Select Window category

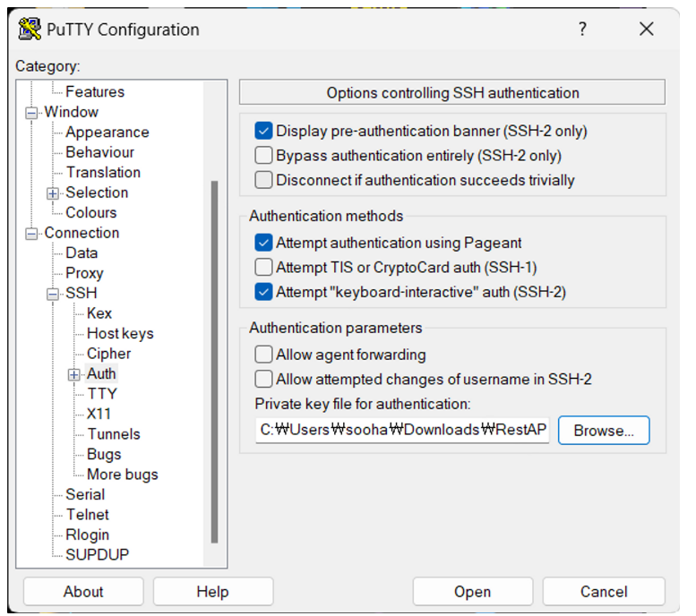71,112
